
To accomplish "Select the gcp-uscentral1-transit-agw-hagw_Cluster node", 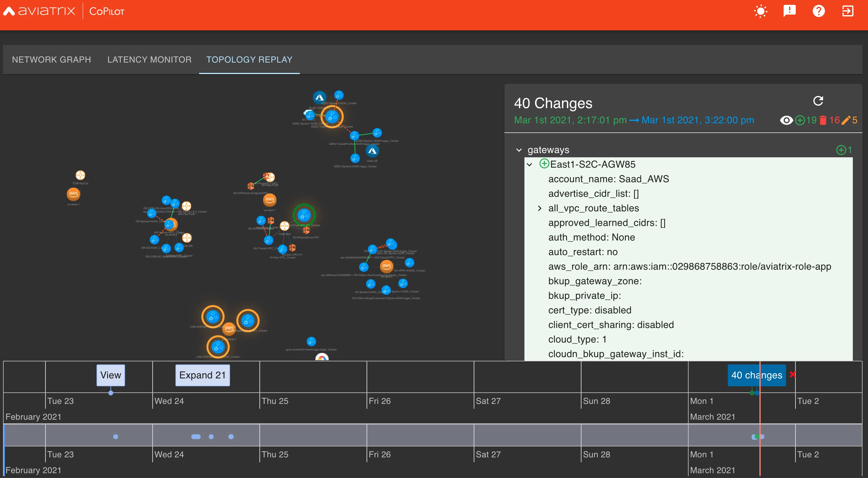I will tap(311, 341).
